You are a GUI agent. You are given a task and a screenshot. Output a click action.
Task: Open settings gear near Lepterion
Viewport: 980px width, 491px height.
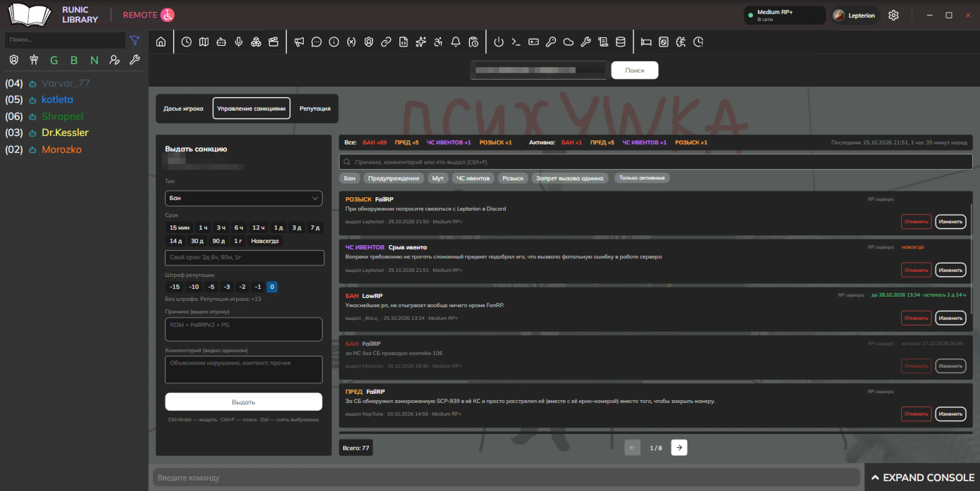[x=893, y=15]
